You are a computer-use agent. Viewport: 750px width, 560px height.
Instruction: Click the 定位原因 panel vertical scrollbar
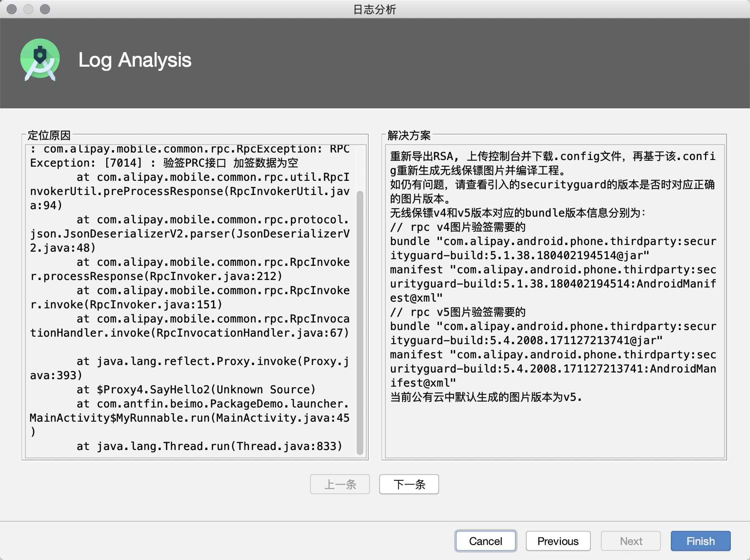click(x=360, y=322)
